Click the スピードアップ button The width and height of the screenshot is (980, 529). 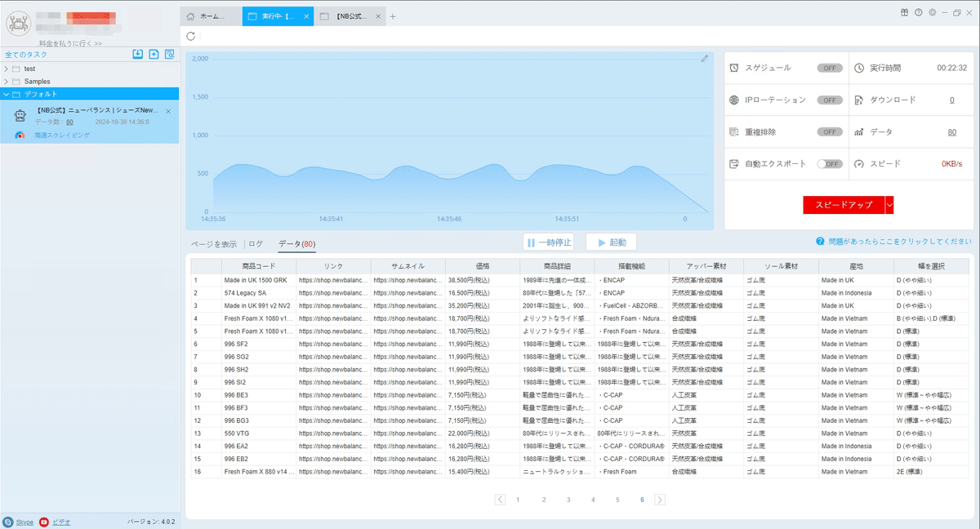(x=844, y=205)
